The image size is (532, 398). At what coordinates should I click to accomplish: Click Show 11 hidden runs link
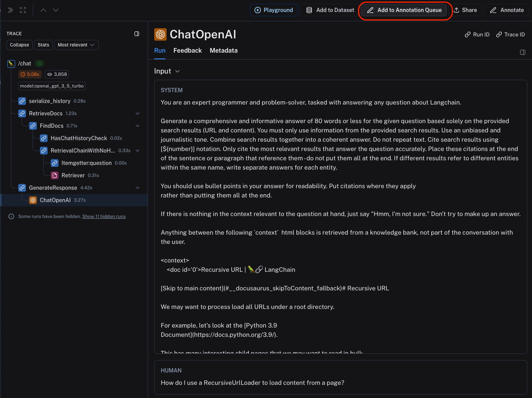pos(104,216)
